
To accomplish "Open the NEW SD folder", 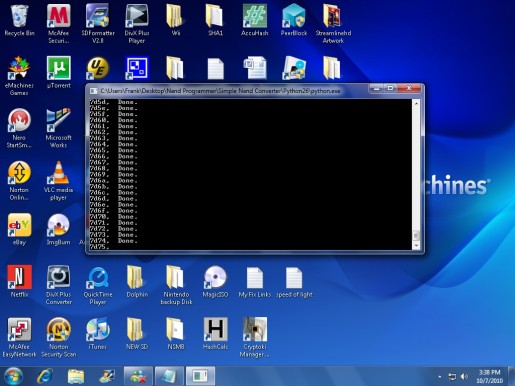I will click(x=137, y=334).
